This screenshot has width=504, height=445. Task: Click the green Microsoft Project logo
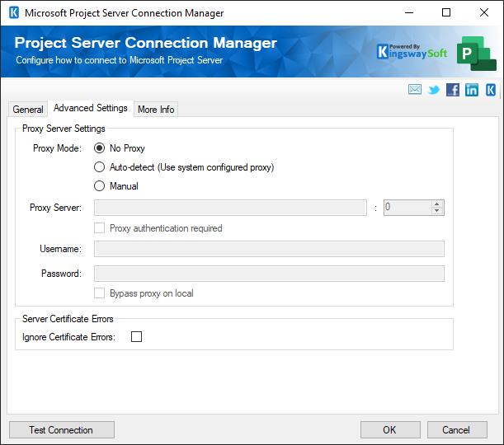pyautogui.click(x=476, y=54)
